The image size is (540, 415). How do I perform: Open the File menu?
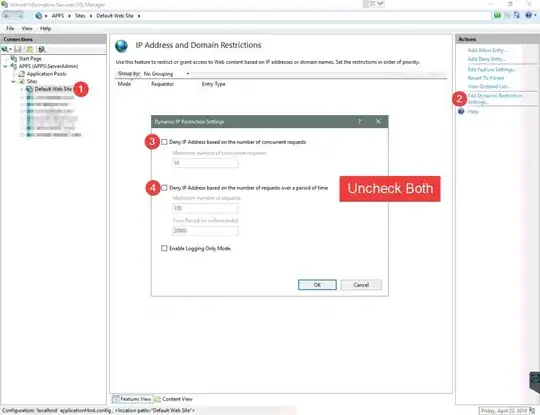tap(10, 28)
